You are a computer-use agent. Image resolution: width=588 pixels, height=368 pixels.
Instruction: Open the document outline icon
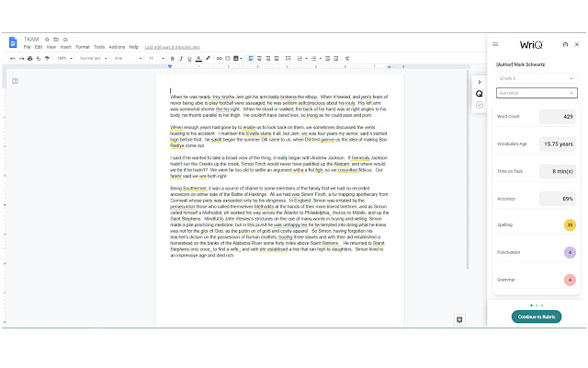[15, 81]
